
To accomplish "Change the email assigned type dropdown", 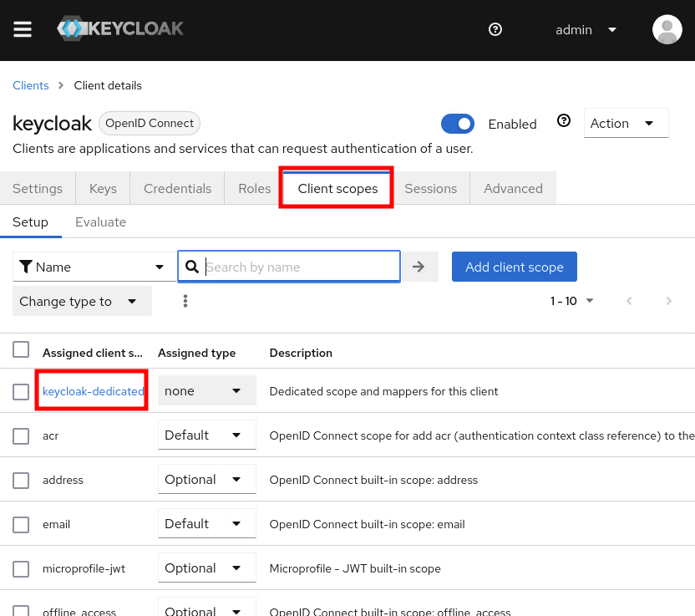I will pyautogui.click(x=207, y=524).
